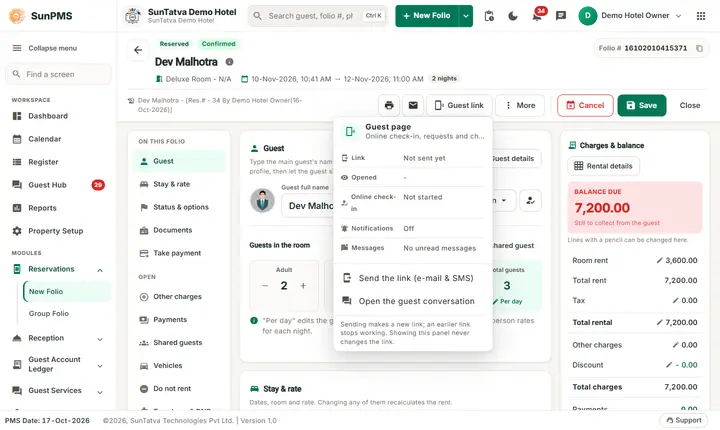Viewport: 720px width, 430px height.
Task: Open the apps grid icon
Action: [x=701, y=16]
